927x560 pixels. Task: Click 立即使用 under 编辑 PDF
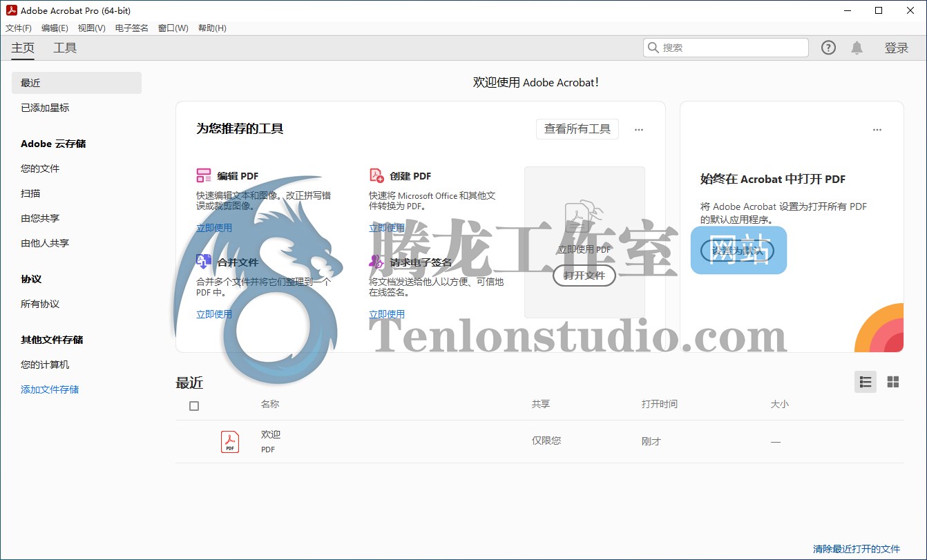pyautogui.click(x=214, y=228)
